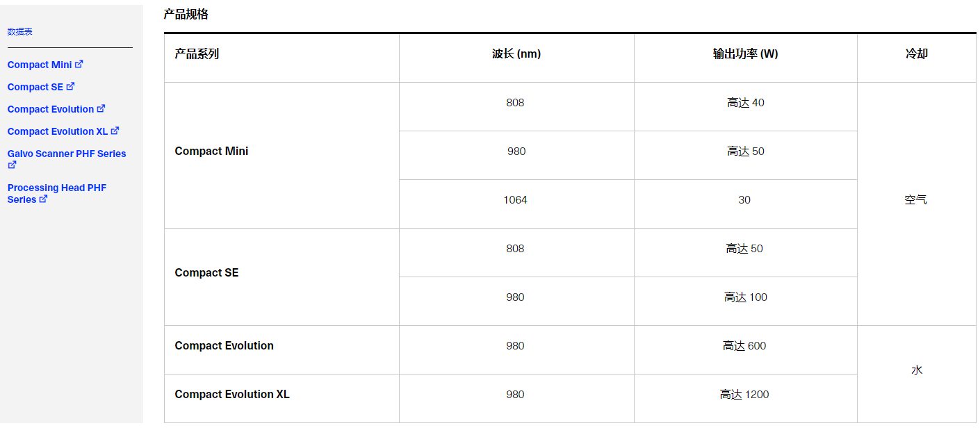Select the 数据表 sidebar heading
This screenshot has height=428, width=980.
pyautogui.click(x=20, y=32)
